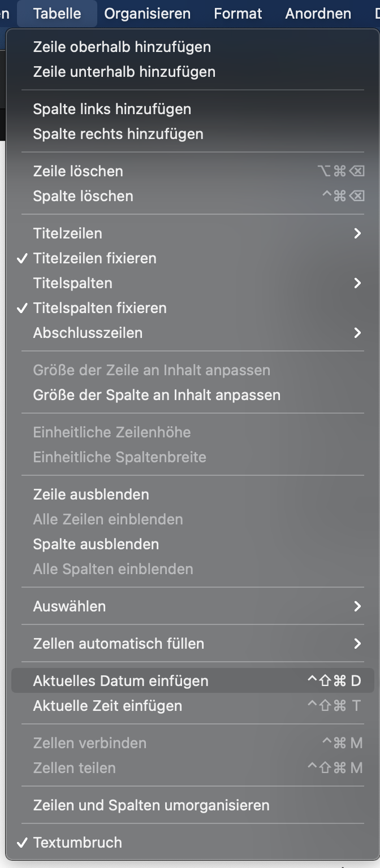The width and height of the screenshot is (380, 868).
Task: Toggle the Titelzeilen fixieren checkmark option
Action: pyautogui.click(x=95, y=258)
